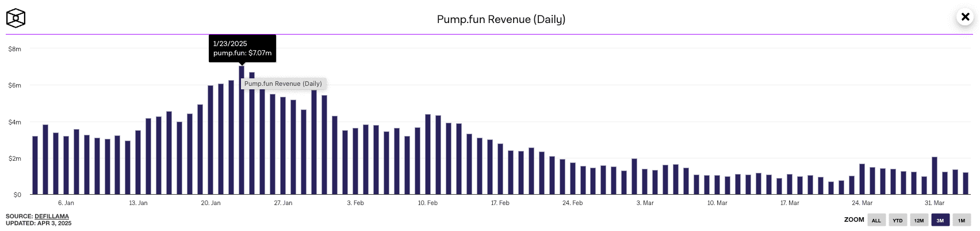The image size is (980, 231).
Task: Click the 24. Feb axis label
Action: [573, 203]
